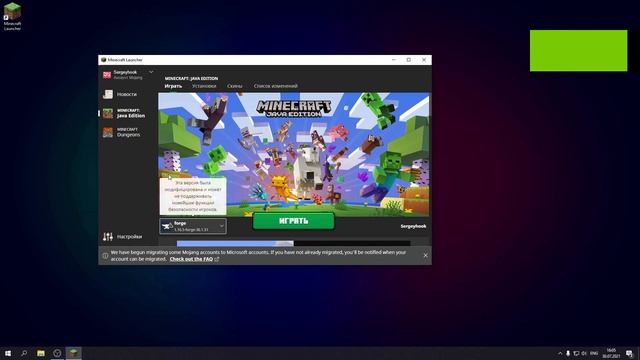Click the circular app icon in taskbar
This screenshot has width=640, height=360.
[x=57, y=353]
